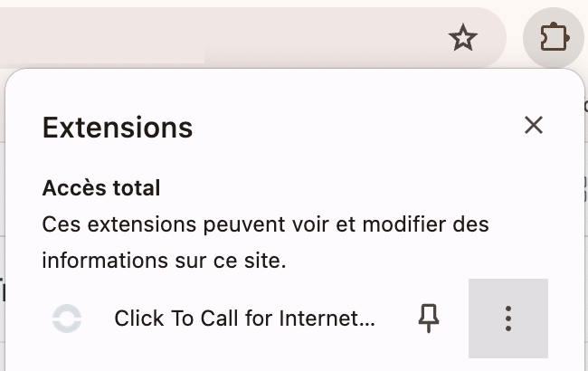Hide extensions list via puzzle toolbar icon

click(554, 37)
